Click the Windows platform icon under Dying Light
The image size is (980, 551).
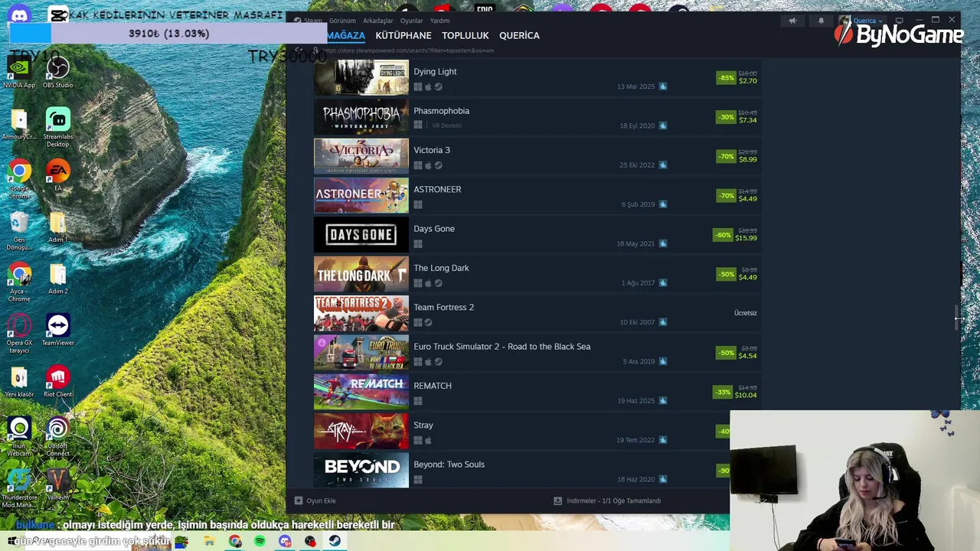(418, 86)
